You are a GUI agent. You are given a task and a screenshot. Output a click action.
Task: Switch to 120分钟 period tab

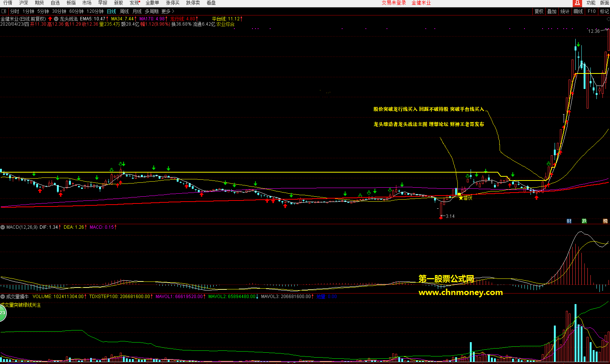95,11
